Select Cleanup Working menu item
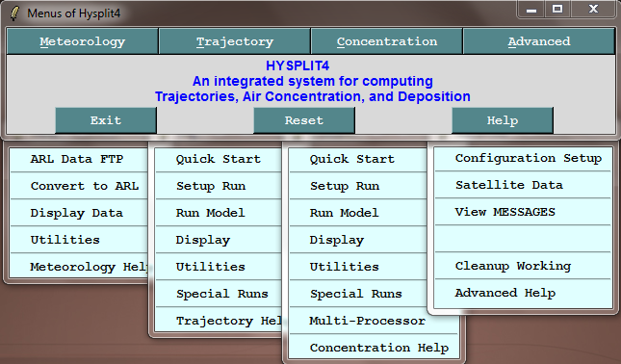Image resolution: width=621 pixels, height=364 pixels. (x=523, y=266)
